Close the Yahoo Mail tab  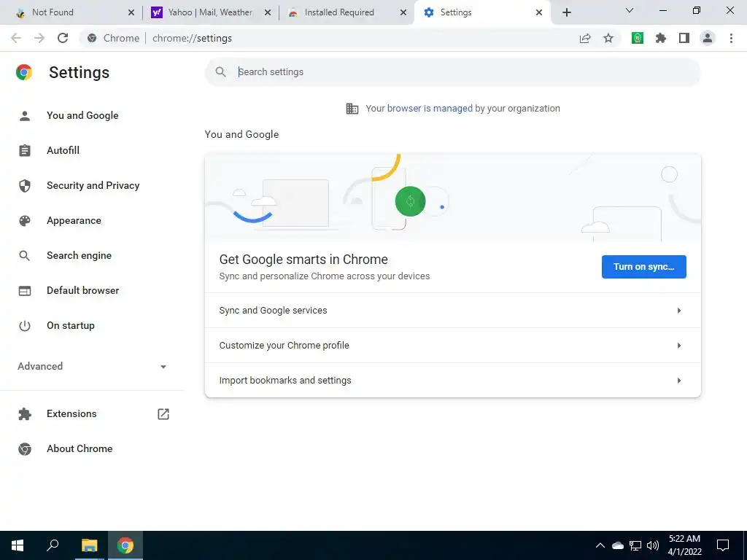coord(268,12)
